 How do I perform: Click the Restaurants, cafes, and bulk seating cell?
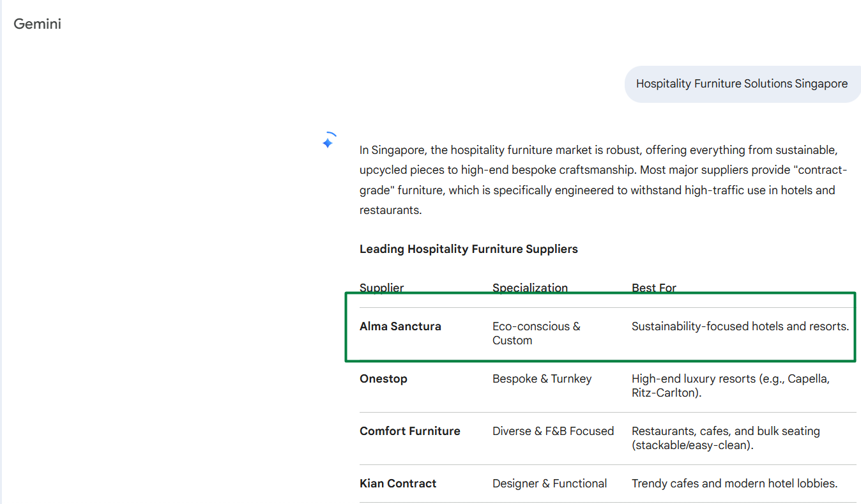725,438
